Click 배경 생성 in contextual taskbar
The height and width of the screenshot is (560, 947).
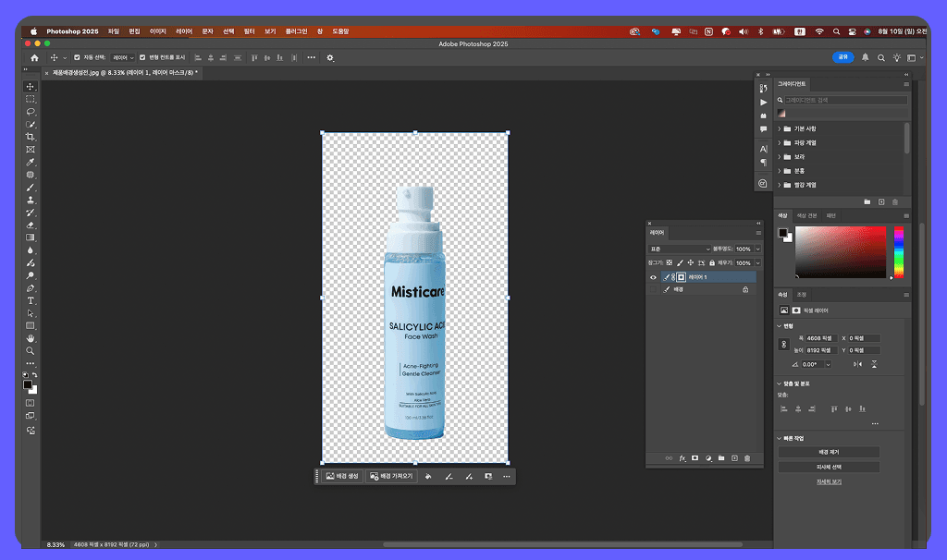(x=342, y=477)
